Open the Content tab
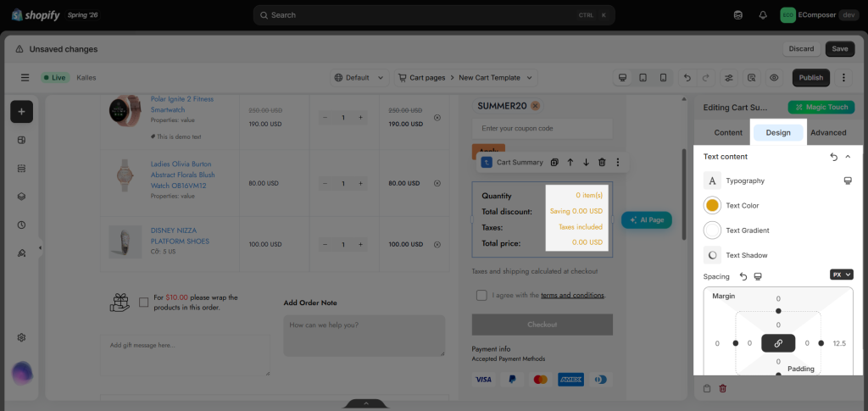 coord(728,133)
